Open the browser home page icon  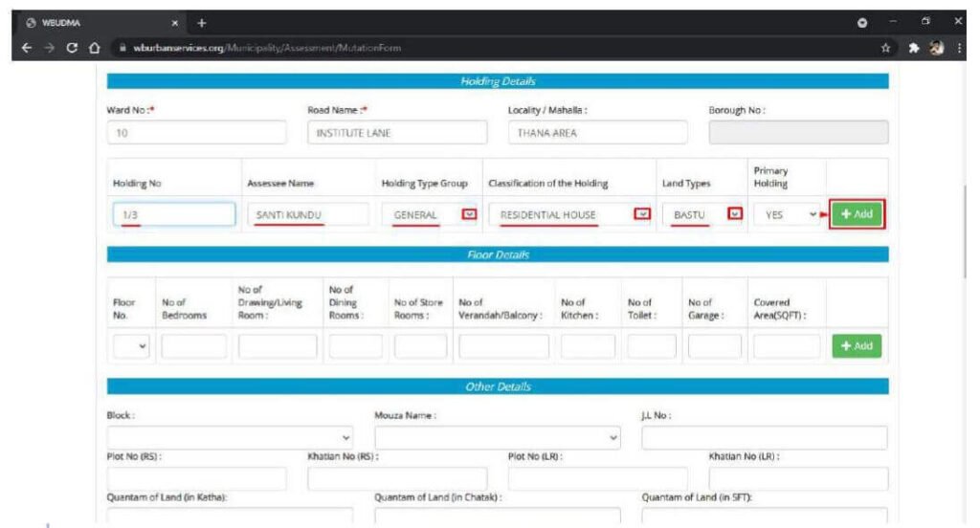(95, 48)
